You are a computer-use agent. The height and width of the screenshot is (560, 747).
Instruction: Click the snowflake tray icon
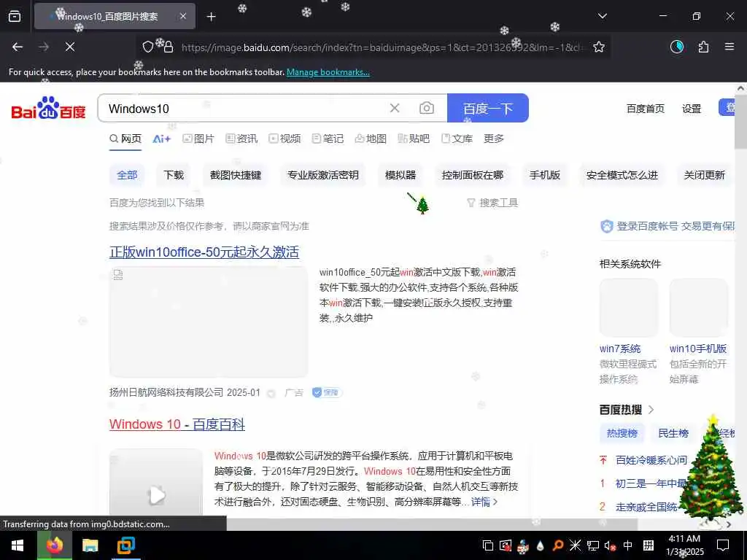pos(575,545)
